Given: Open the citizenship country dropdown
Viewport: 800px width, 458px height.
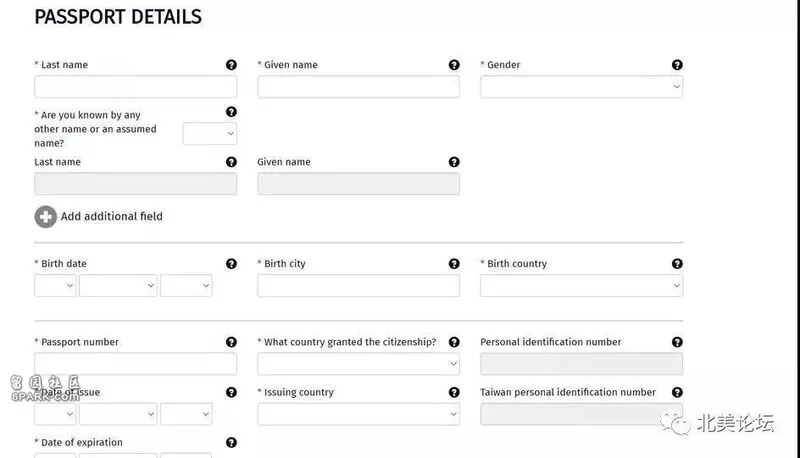Looking at the screenshot, I should pos(358,364).
